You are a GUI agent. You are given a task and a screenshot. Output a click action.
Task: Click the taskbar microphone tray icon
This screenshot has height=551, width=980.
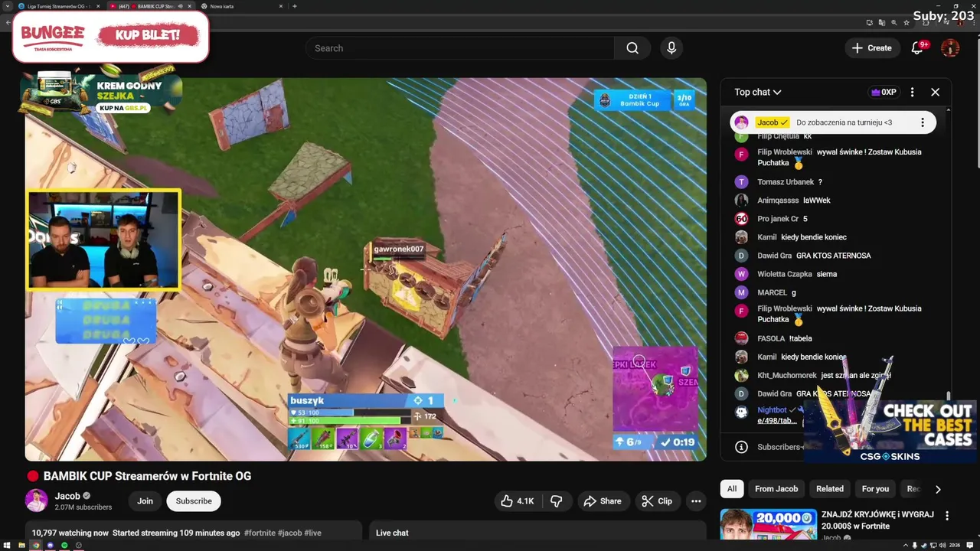pyautogui.click(x=915, y=546)
